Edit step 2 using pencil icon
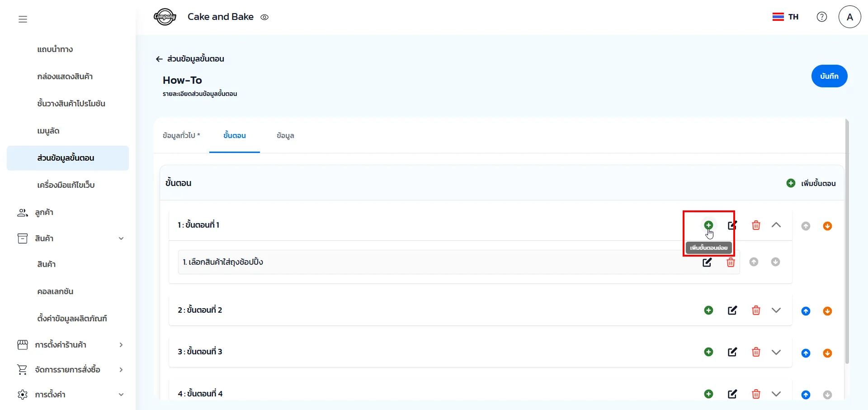The height and width of the screenshot is (410, 868). (x=732, y=310)
